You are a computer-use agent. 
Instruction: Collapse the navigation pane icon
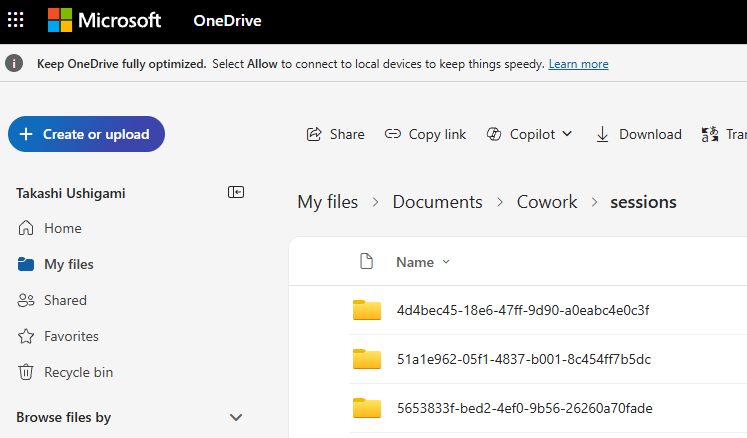point(236,192)
